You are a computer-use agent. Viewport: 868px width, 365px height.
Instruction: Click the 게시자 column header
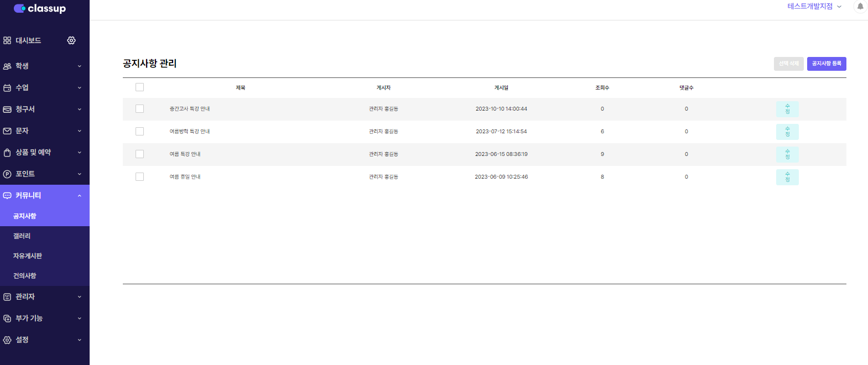(x=383, y=88)
